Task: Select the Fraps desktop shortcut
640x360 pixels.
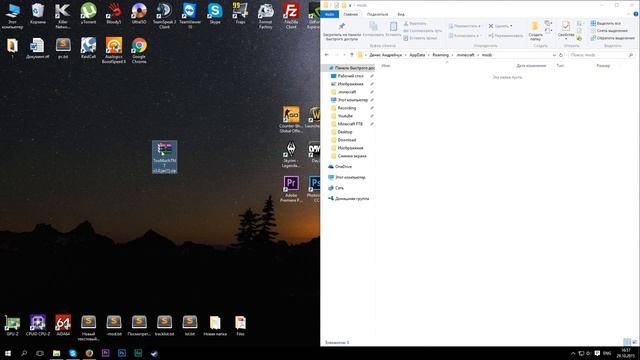Action: pyautogui.click(x=240, y=14)
